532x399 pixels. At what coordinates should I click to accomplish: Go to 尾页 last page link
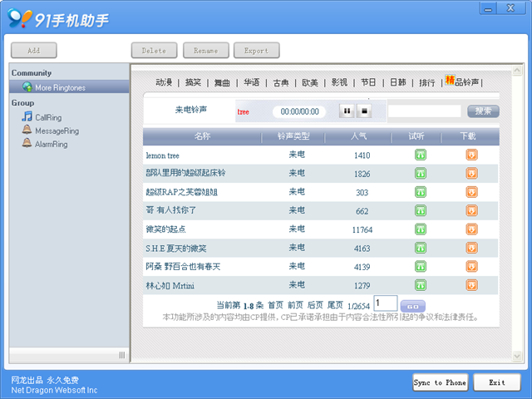coord(335,305)
